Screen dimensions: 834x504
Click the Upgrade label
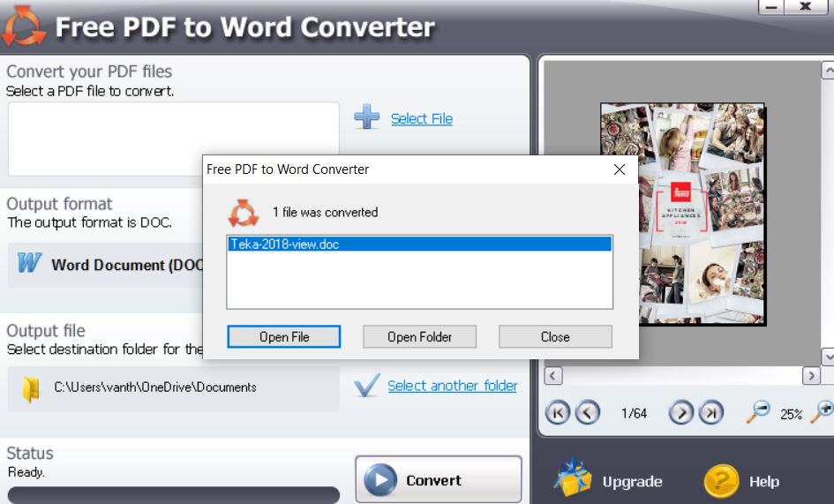click(632, 482)
